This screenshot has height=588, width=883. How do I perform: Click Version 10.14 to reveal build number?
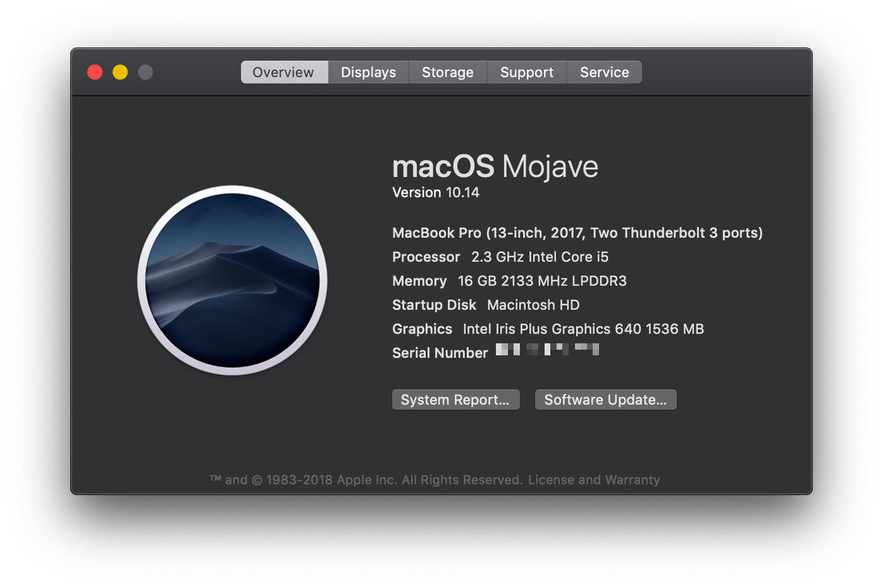436,193
